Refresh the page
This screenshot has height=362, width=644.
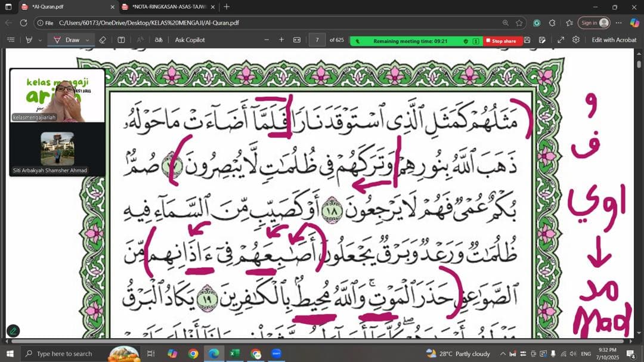(24, 23)
